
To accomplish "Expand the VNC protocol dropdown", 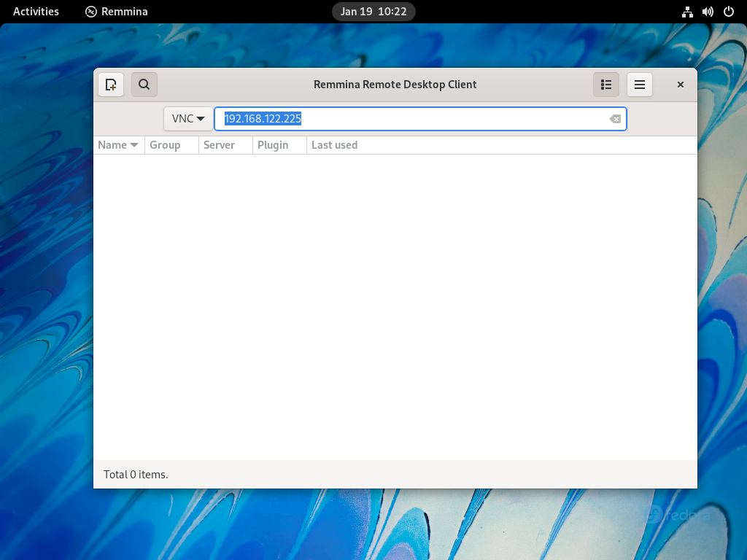I will [x=188, y=119].
